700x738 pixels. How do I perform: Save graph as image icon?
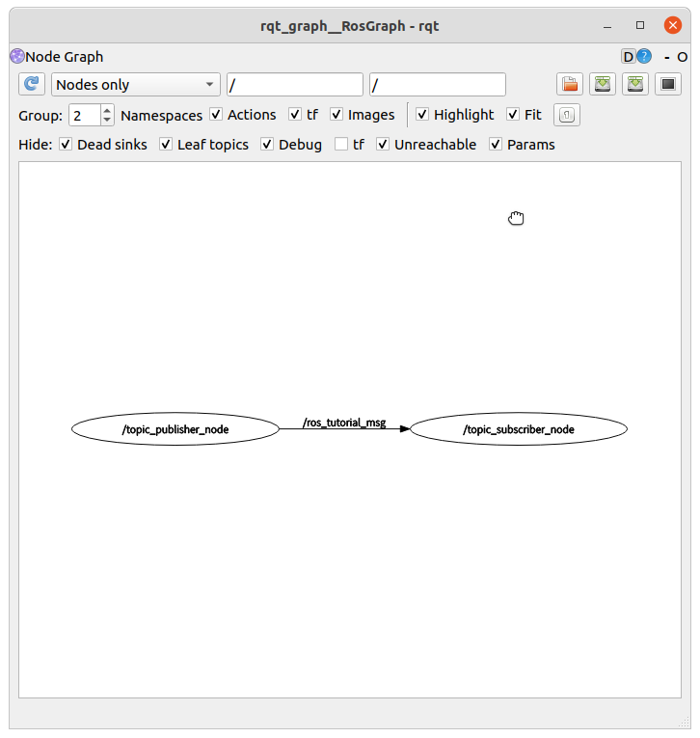click(x=668, y=84)
